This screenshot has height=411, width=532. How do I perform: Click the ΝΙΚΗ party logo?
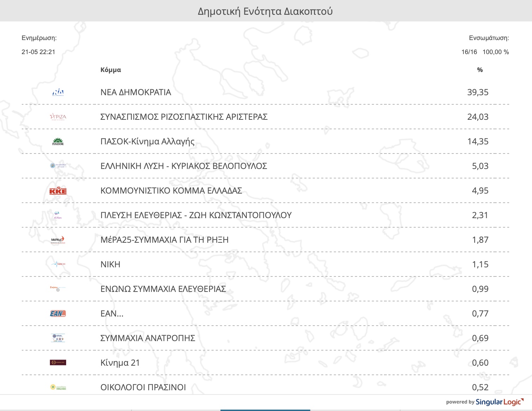pos(58,264)
